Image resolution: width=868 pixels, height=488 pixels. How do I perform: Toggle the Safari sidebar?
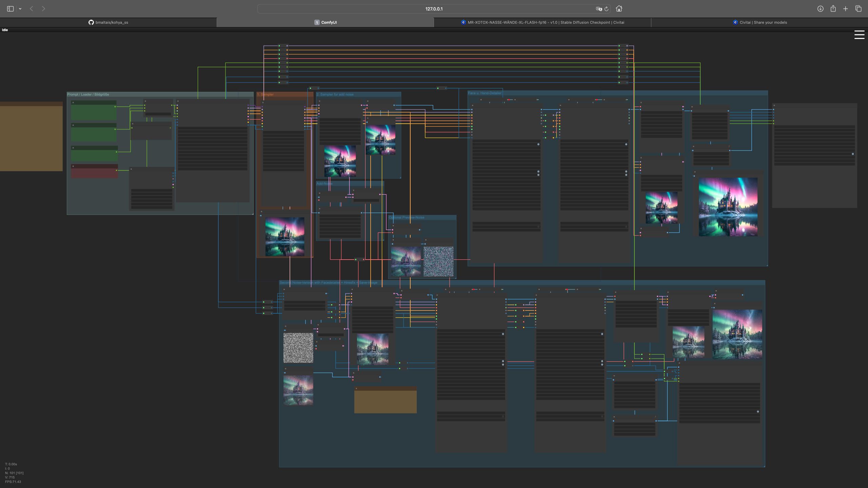tap(10, 9)
